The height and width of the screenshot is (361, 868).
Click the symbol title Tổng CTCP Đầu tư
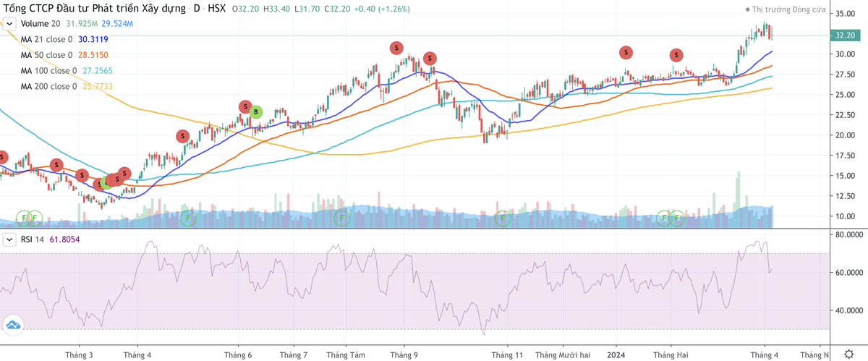(x=88, y=9)
